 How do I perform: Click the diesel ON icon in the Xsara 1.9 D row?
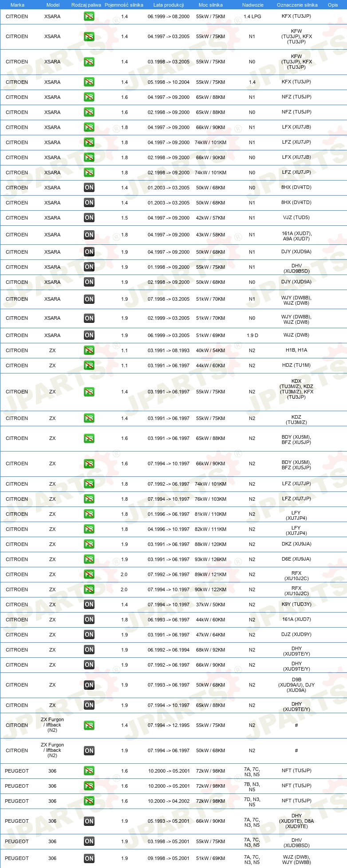[x=89, y=335]
